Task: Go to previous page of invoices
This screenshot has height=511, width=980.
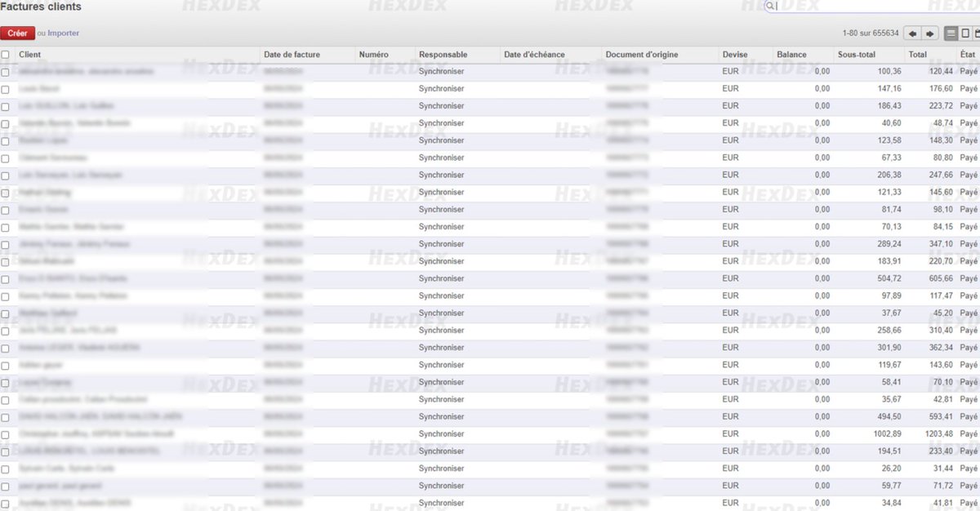Action: 912,33
